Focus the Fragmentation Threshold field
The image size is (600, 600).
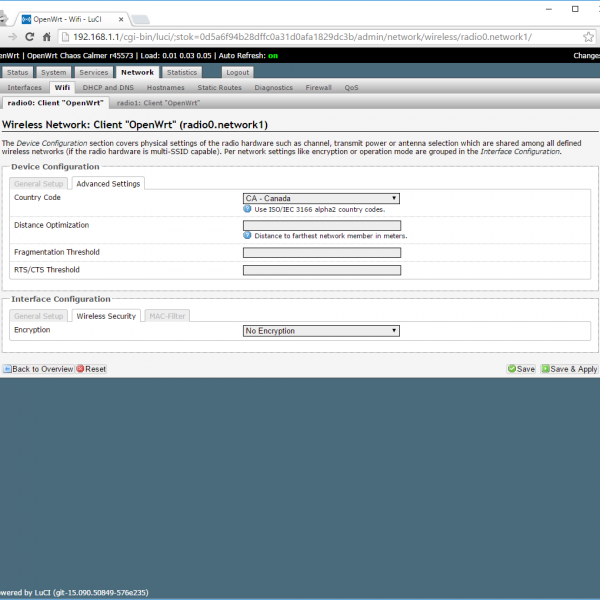[x=321, y=253]
